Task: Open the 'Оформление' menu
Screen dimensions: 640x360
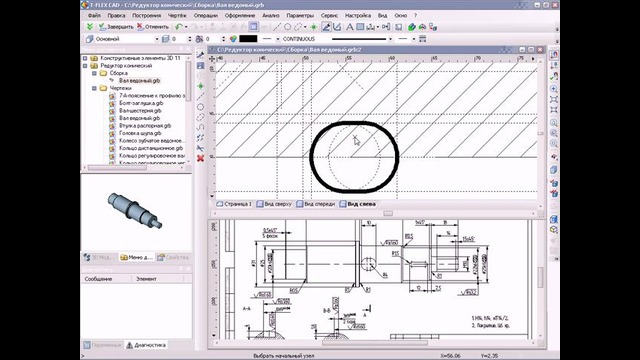Action: point(240,16)
